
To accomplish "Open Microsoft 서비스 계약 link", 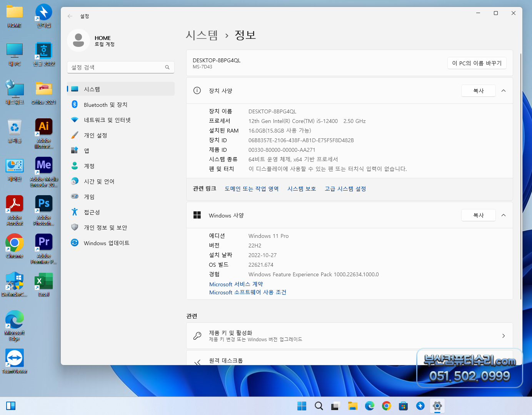I will [236, 284].
